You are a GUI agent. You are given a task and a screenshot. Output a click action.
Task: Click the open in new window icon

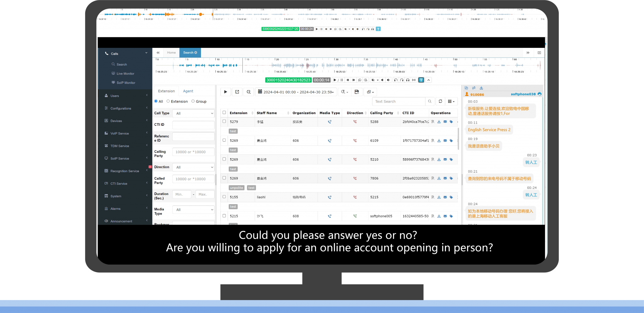click(237, 92)
